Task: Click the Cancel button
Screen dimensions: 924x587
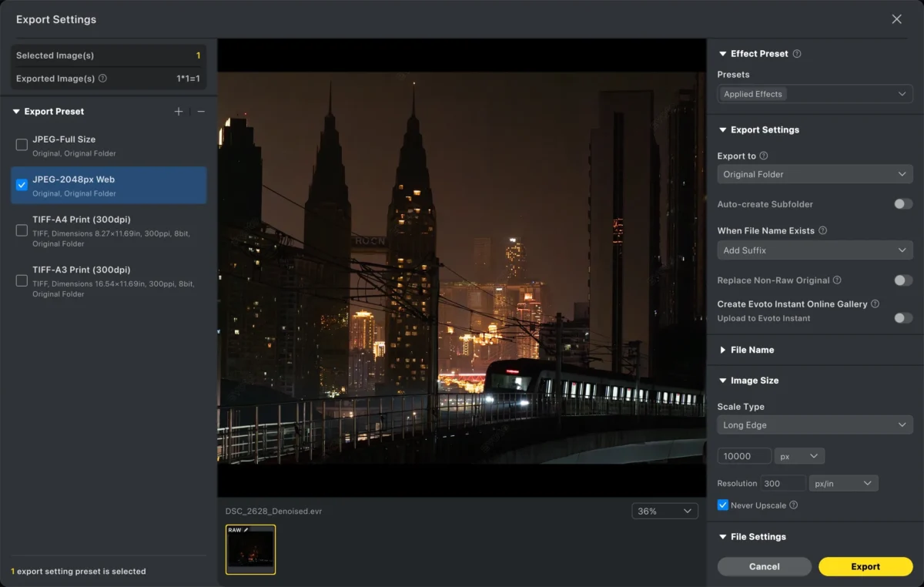Action: coord(765,566)
